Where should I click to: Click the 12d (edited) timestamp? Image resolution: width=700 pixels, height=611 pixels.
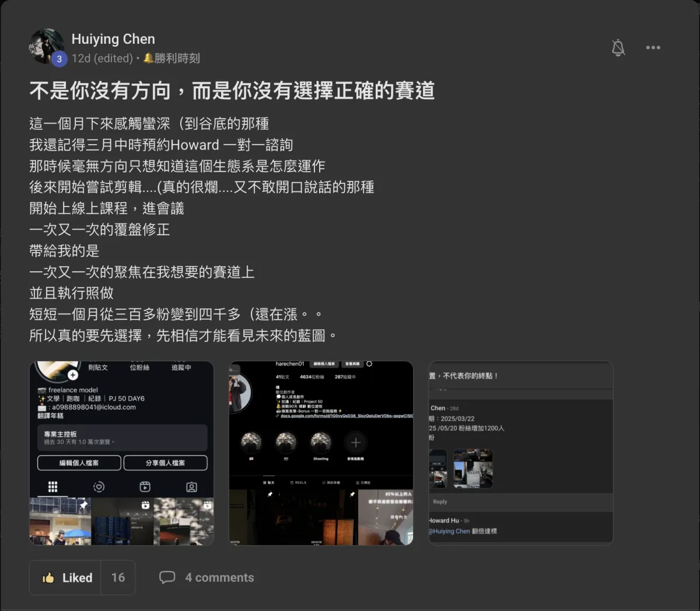point(102,58)
